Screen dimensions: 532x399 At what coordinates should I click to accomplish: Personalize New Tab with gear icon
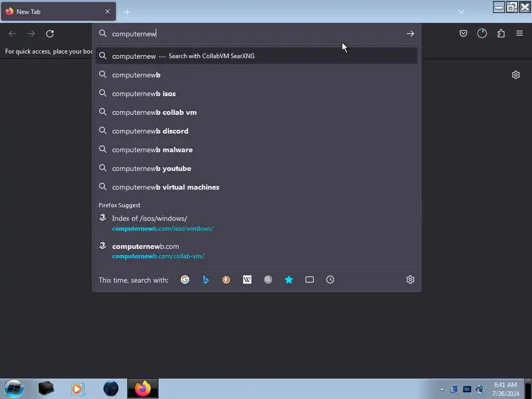[516, 75]
